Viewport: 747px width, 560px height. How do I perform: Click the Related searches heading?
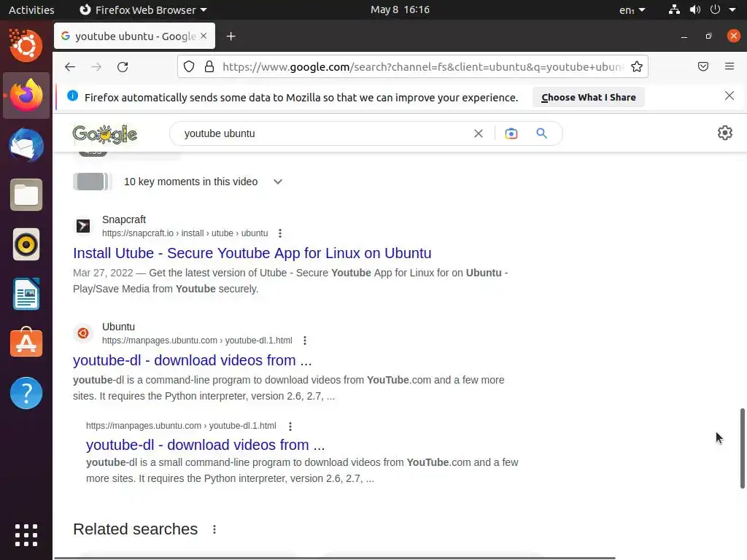(135, 529)
